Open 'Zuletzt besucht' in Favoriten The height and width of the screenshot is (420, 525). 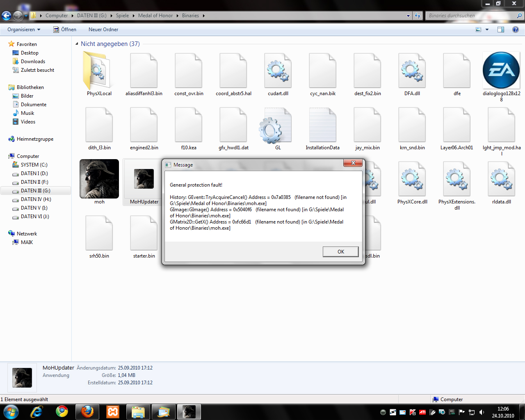(37, 70)
